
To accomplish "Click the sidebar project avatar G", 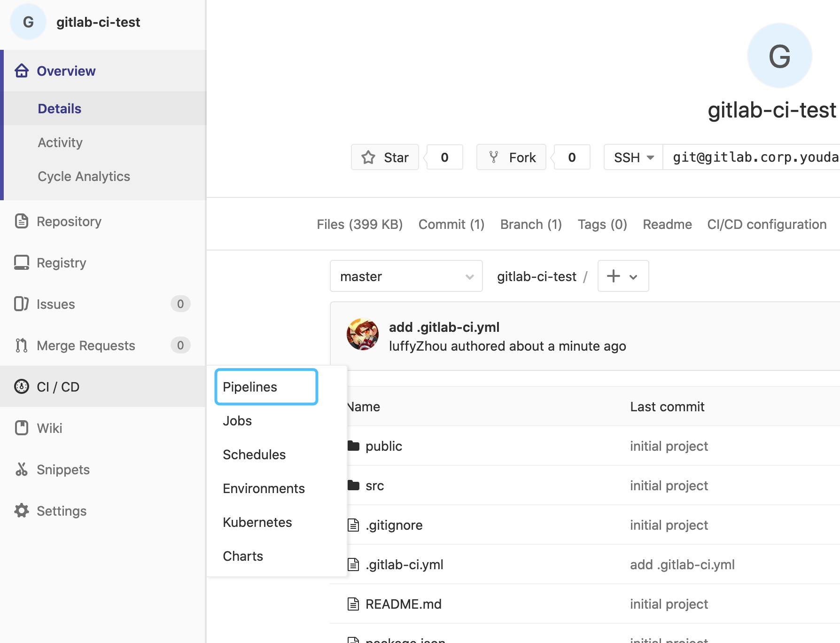I will coord(28,22).
